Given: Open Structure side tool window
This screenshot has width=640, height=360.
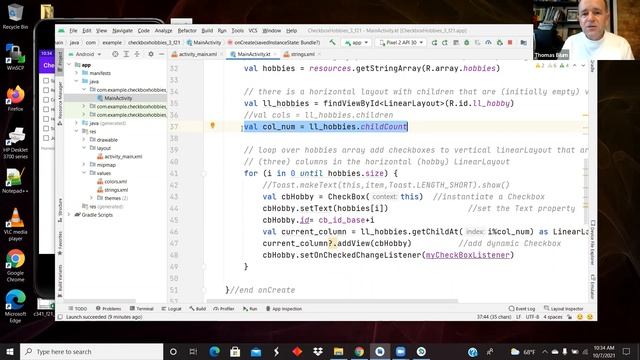Looking at the screenshot, I should pos(60,210).
